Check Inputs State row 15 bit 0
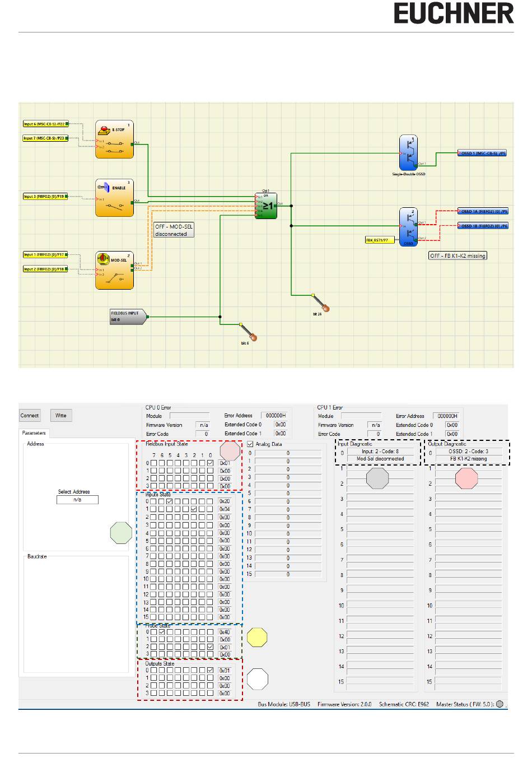The width and height of the screenshot is (532, 772). (210, 617)
